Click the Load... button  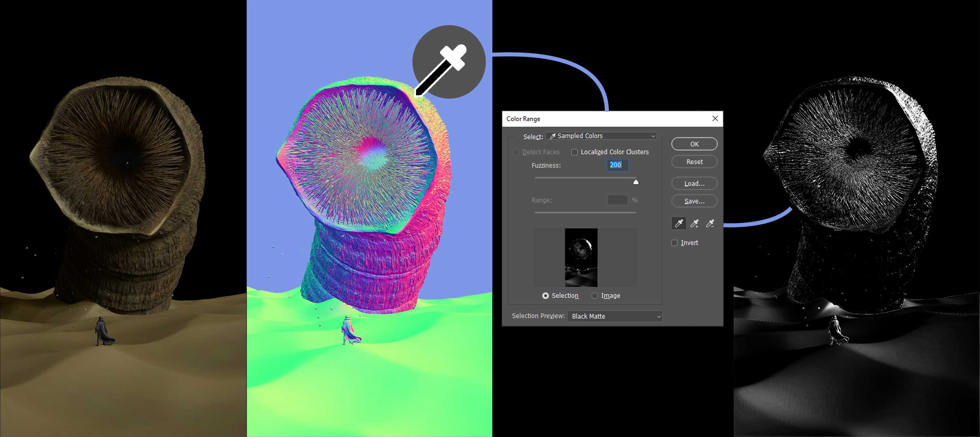694,183
